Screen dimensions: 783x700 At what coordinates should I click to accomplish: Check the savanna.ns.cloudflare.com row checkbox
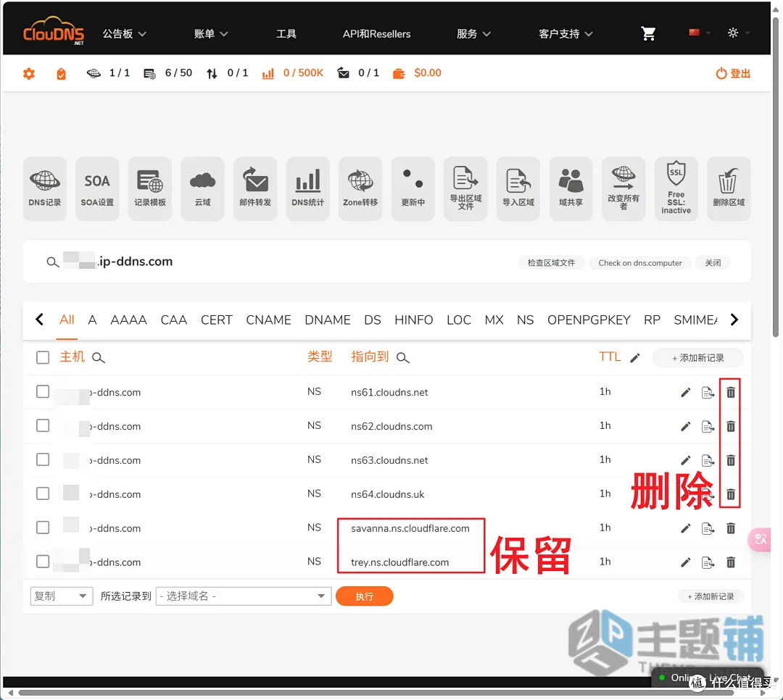pyautogui.click(x=43, y=528)
